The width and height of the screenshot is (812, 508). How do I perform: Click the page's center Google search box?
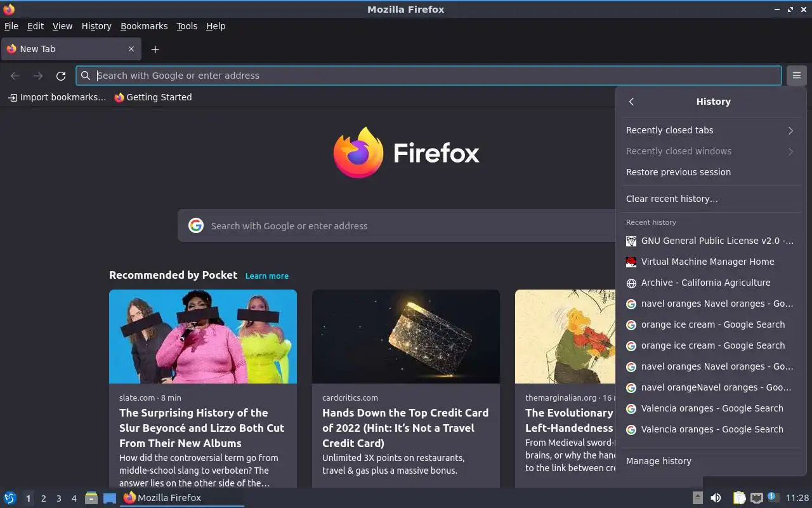coord(396,225)
